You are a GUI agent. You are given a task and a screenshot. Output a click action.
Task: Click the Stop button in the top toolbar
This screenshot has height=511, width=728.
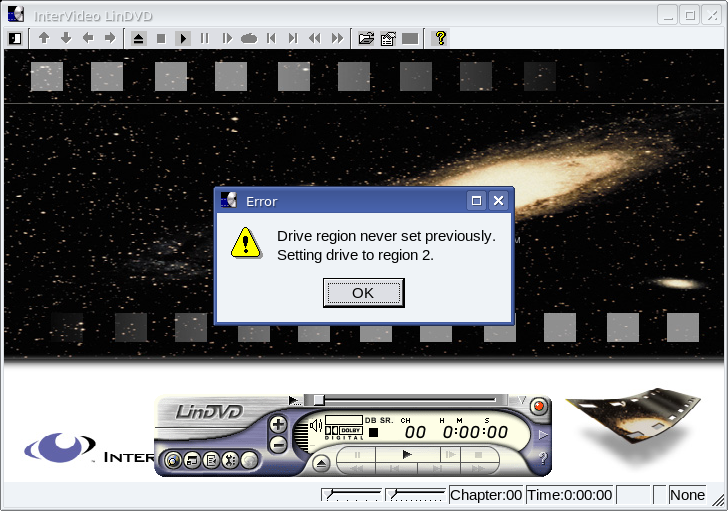pyautogui.click(x=161, y=38)
